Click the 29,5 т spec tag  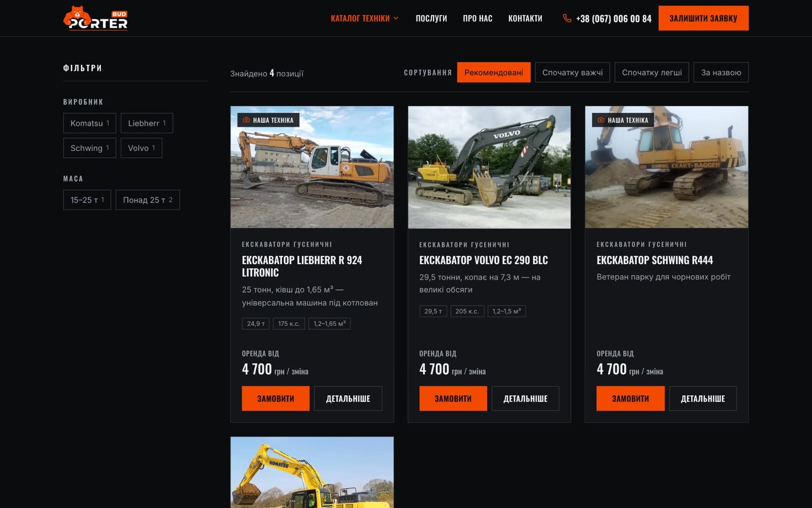pyautogui.click(x=433, y=311)
